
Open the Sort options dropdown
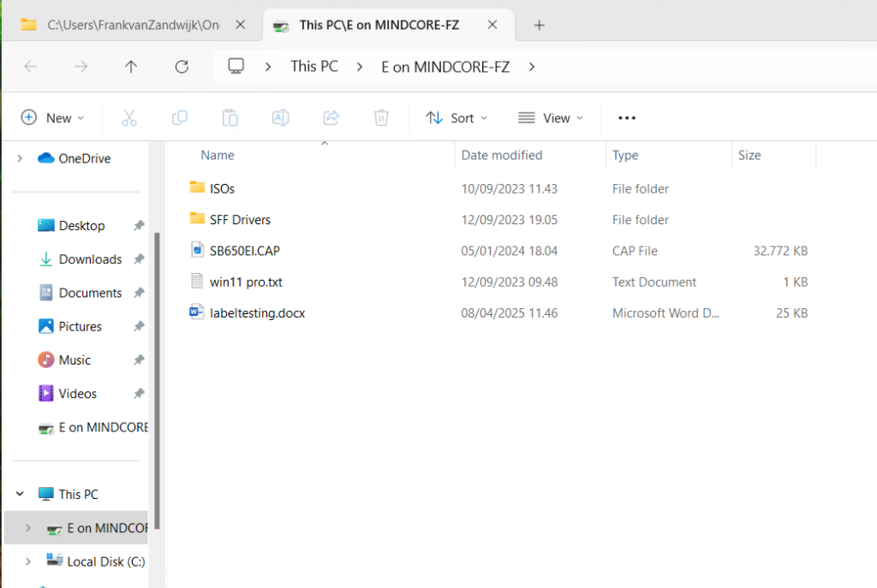pos(457,118)
